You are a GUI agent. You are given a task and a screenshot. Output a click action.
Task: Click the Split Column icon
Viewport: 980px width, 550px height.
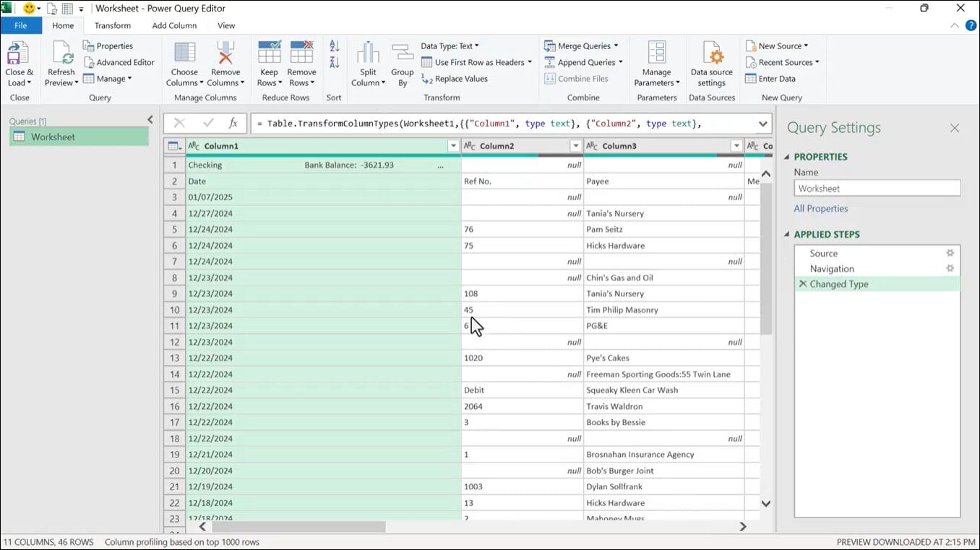pyautogui.click(x=368, y=54)
